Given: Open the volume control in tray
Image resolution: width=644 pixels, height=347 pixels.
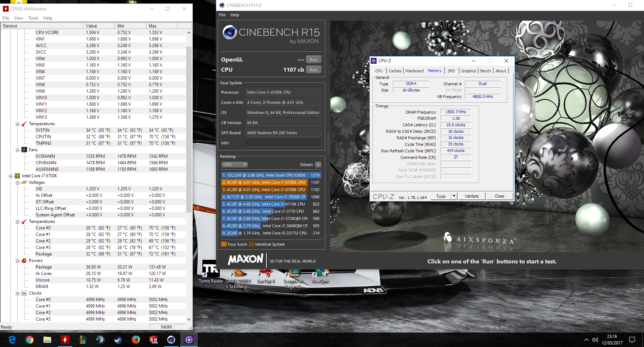Looking at the screenshot, I should point(595,340).
